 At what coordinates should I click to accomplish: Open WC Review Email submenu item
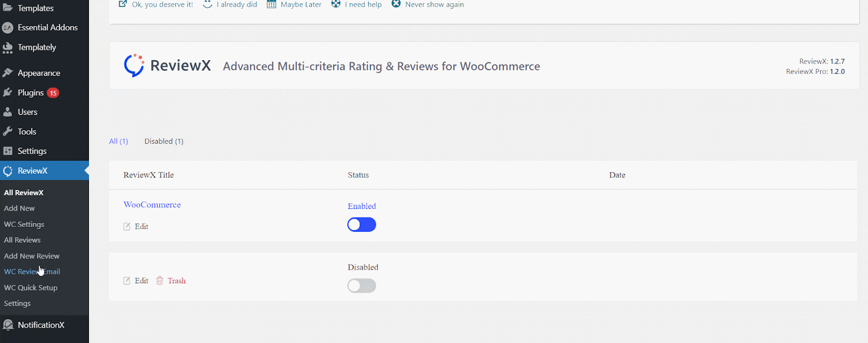32,271
